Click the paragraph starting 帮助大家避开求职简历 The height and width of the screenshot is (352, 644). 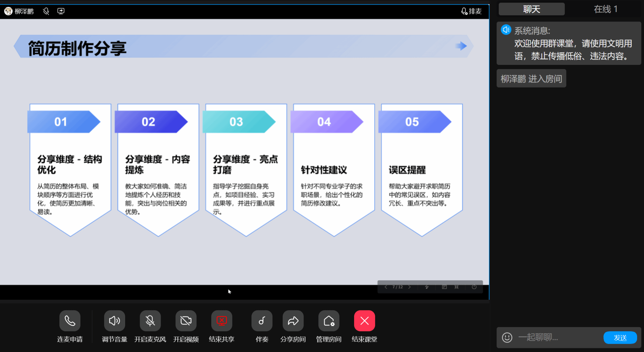tap(419, 195)
